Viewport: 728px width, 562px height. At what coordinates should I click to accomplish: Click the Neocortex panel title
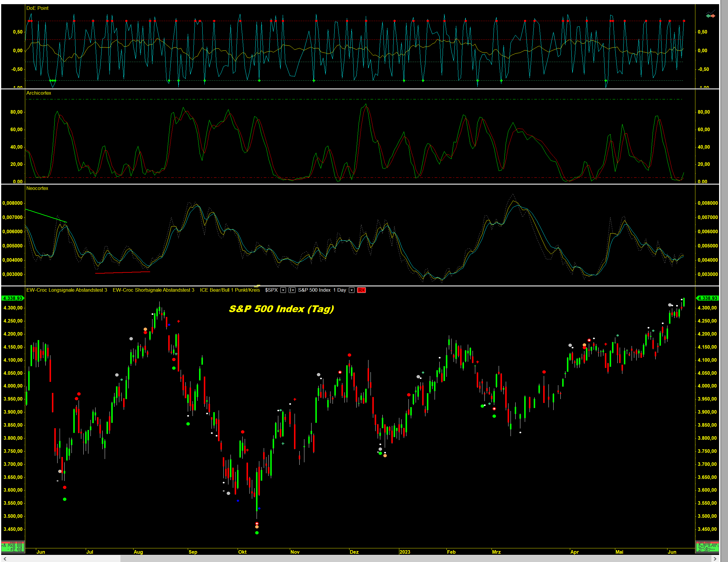click(x=37, y=188)
